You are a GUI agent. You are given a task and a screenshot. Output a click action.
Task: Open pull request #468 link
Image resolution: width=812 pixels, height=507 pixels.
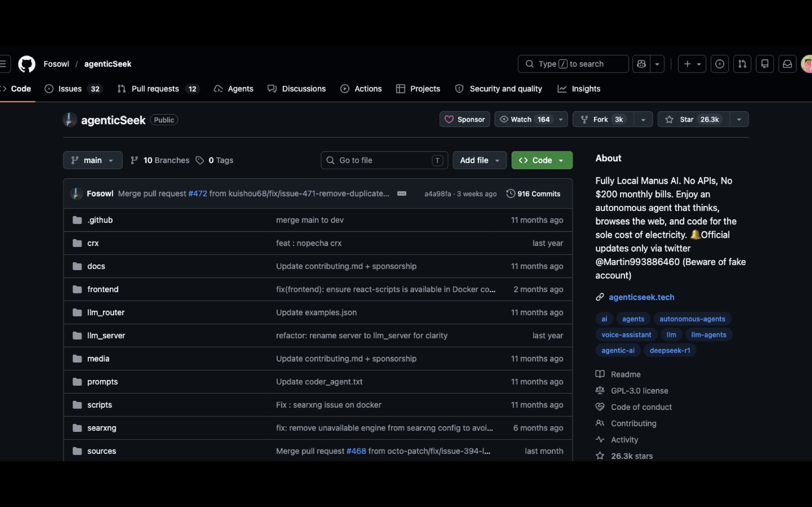(356, 451)
